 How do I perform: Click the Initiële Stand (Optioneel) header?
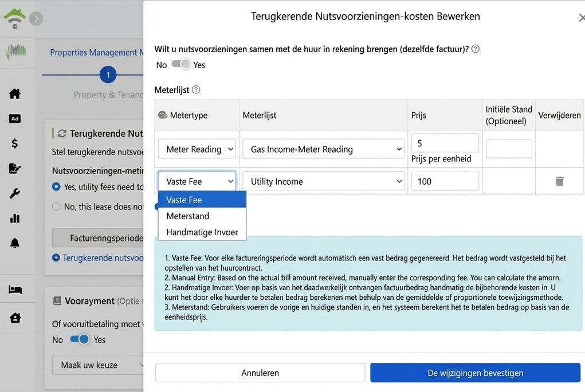point(509,115)
